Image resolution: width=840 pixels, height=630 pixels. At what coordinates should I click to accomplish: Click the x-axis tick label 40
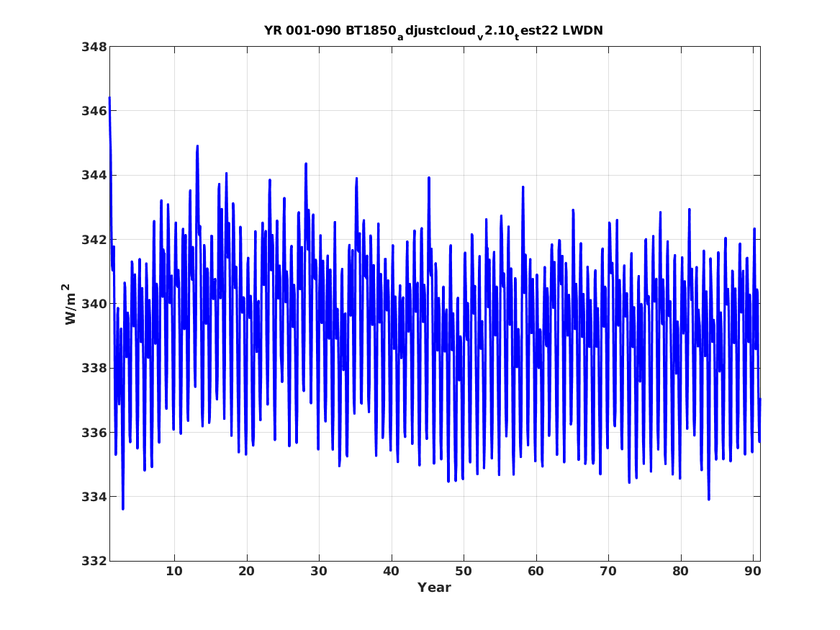(391, 571)
